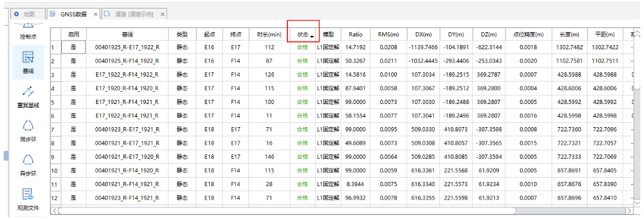This screenshot has width=644, height=219.
Task: Sort by the Ratio column header
Action: coord(355,35)
